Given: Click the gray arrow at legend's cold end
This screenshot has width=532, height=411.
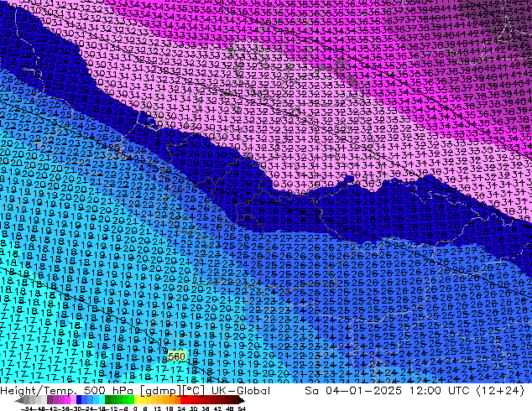Looking at the screenshot, I should (x=19, y=400).
